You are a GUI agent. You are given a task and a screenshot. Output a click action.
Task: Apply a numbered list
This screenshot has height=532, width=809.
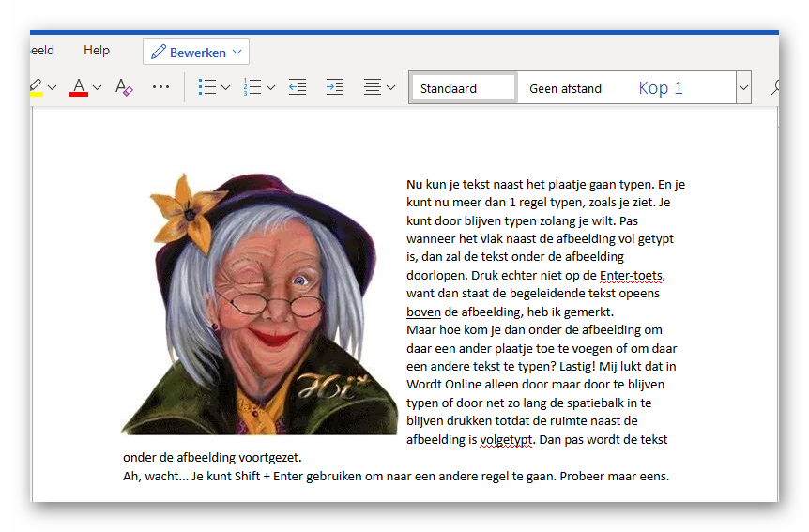click(x=252, y=87)
